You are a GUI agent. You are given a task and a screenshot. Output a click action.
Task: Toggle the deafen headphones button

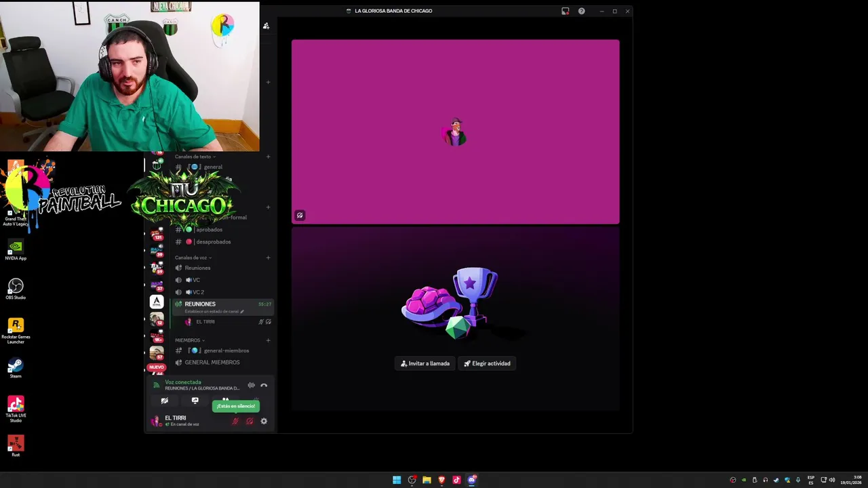point(250,421)
